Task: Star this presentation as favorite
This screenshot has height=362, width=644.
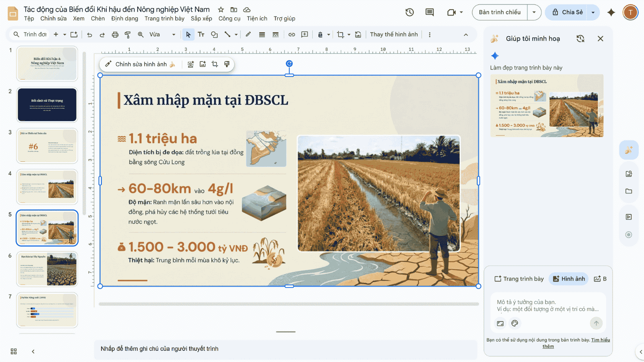Action: (221, 10)
